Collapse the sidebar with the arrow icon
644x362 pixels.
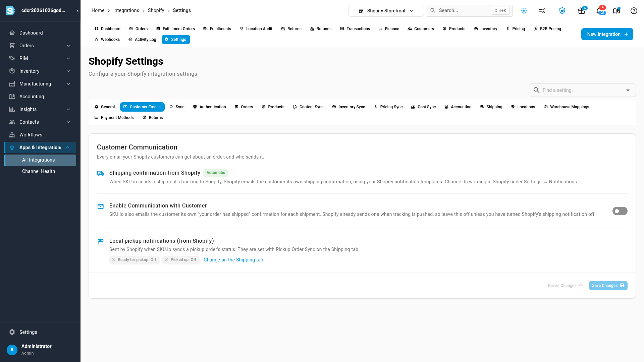pos(78,11)
